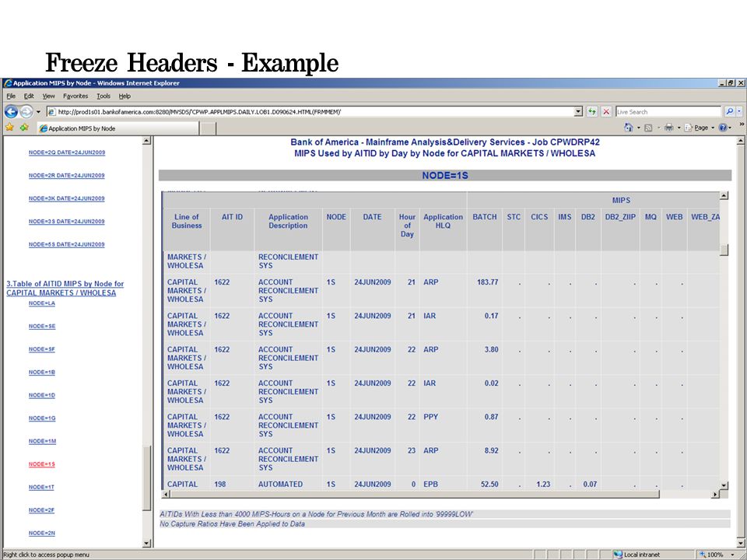This screenshot has width=747, height=560.
Task: Click the browser Forward arrow button
Action: [x=26, y=112]
